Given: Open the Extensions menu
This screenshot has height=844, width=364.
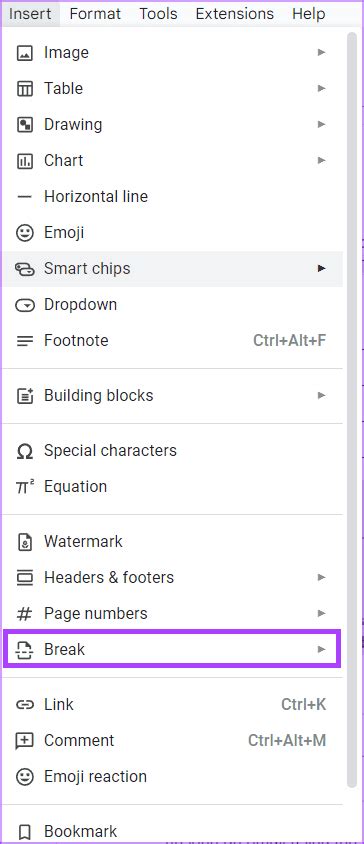Looking at the screenshot, I should pos(234,13).
